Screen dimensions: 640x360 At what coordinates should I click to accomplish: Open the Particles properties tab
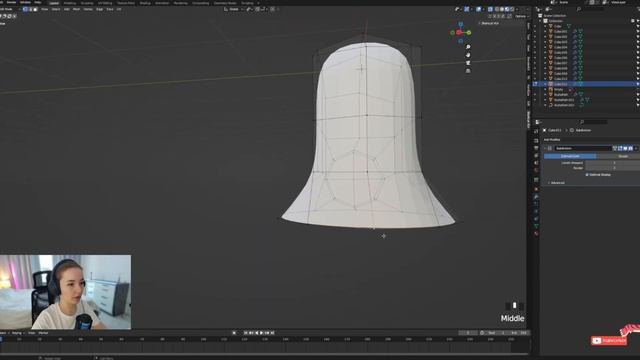click(536, 203)
